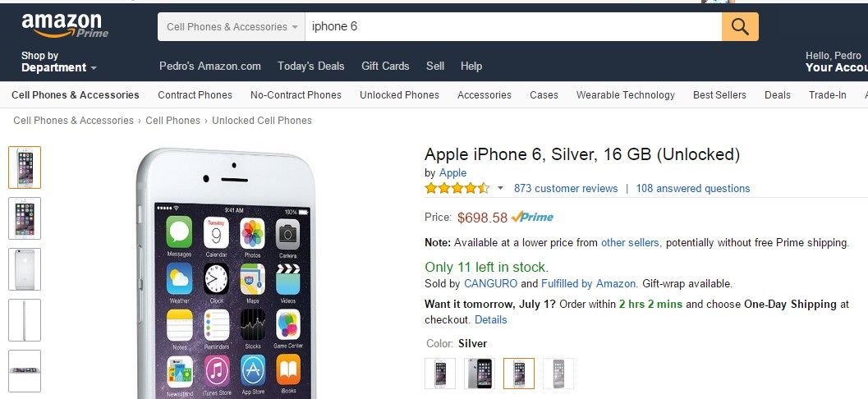
Task: Select the space gray color option
Action: [480, 374]
